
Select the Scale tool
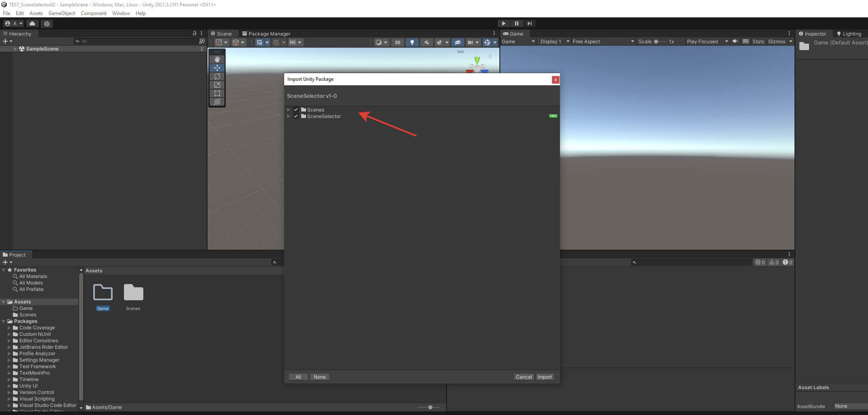pyautogui.click(x=217, y=85)
